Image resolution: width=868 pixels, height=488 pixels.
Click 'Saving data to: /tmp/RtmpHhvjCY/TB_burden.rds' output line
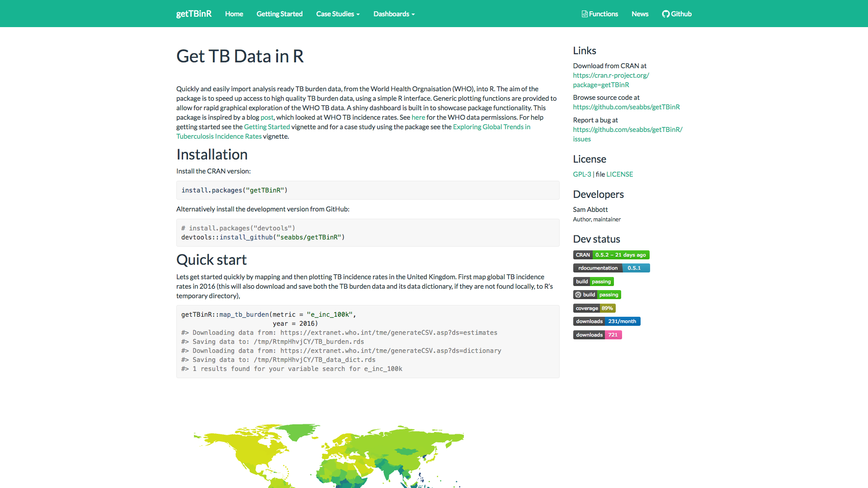273,342
